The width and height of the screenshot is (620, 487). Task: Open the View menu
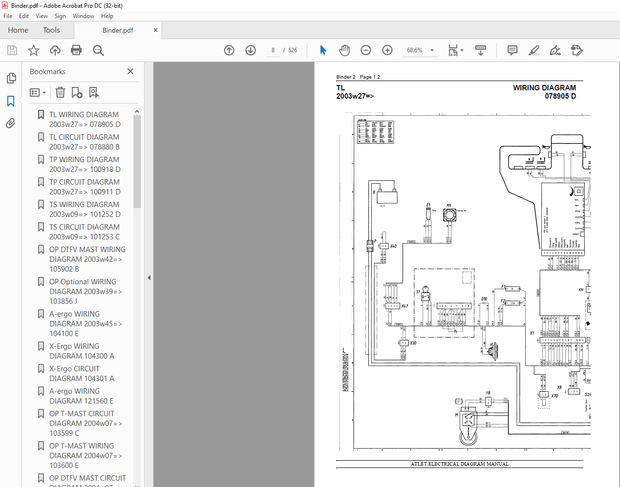coord(42,16)
